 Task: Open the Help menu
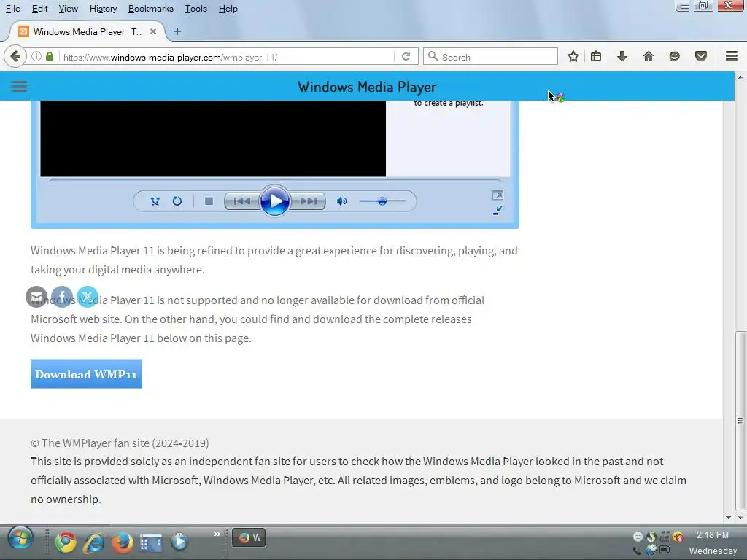[x=228, y=9]
